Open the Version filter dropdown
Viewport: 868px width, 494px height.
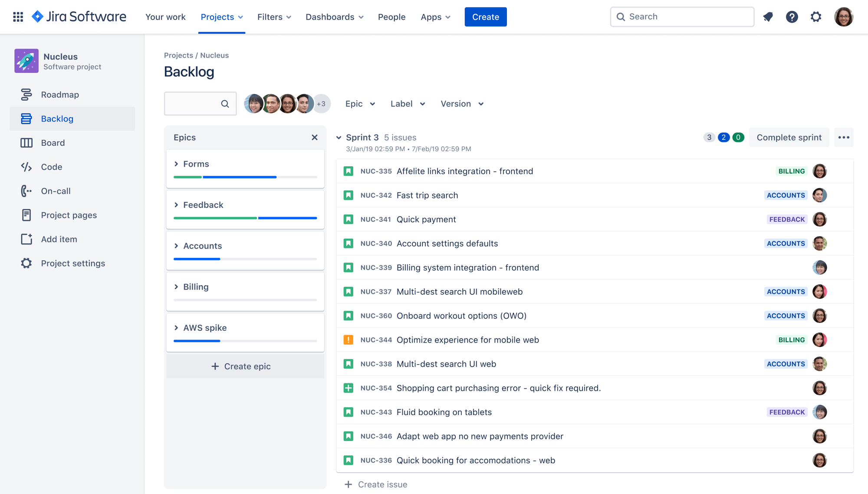click(462, 103)
